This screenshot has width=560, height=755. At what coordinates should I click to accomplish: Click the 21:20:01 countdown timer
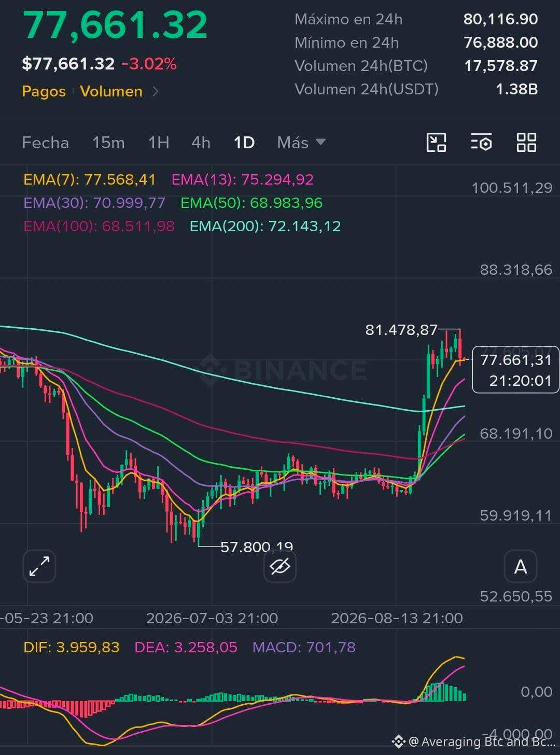pyautogui.click(x=520, y=381)
